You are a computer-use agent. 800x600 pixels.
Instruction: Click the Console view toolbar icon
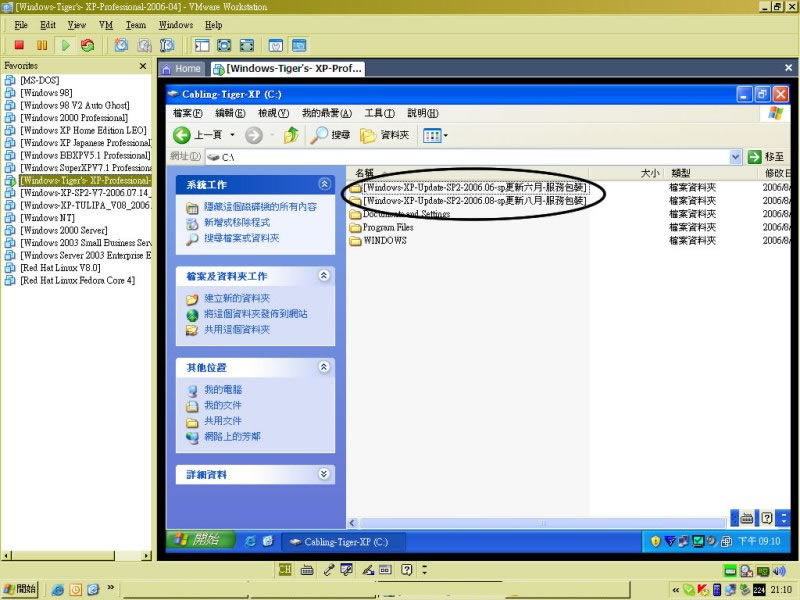(299, 45)
